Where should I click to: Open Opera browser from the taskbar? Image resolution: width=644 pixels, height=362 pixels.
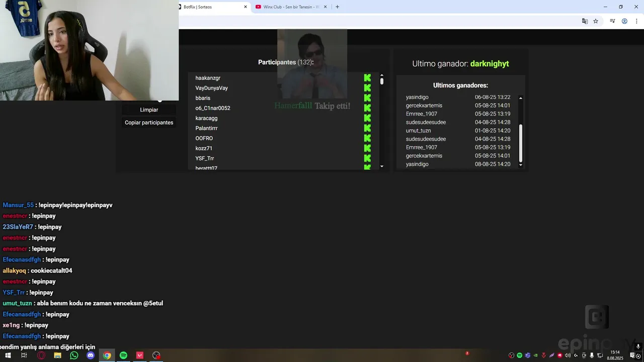[41, 355]
